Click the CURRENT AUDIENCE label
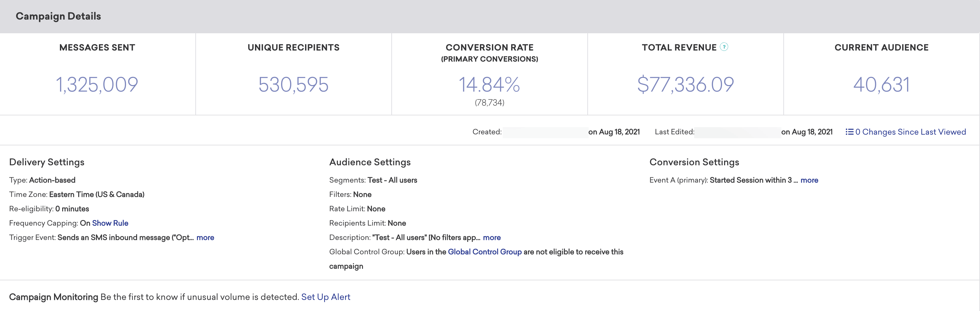The width and height of the screenshot is (980, 311). pos(881,47)
